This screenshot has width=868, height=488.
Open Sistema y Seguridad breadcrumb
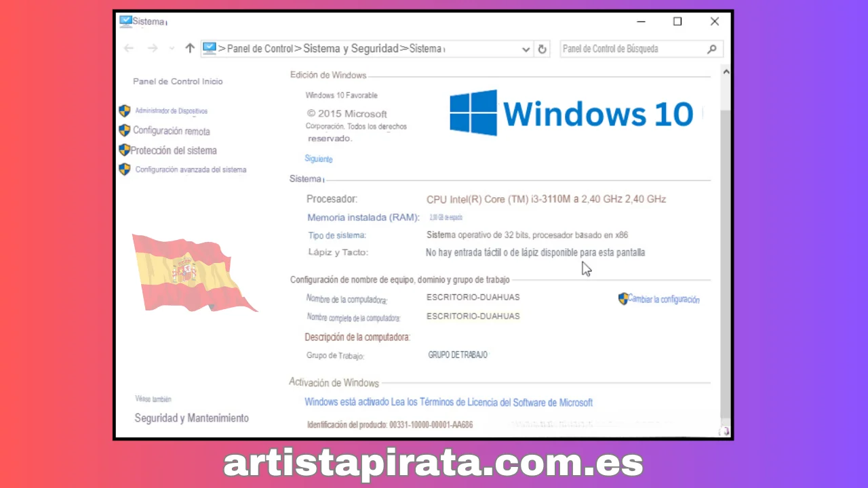351,49
